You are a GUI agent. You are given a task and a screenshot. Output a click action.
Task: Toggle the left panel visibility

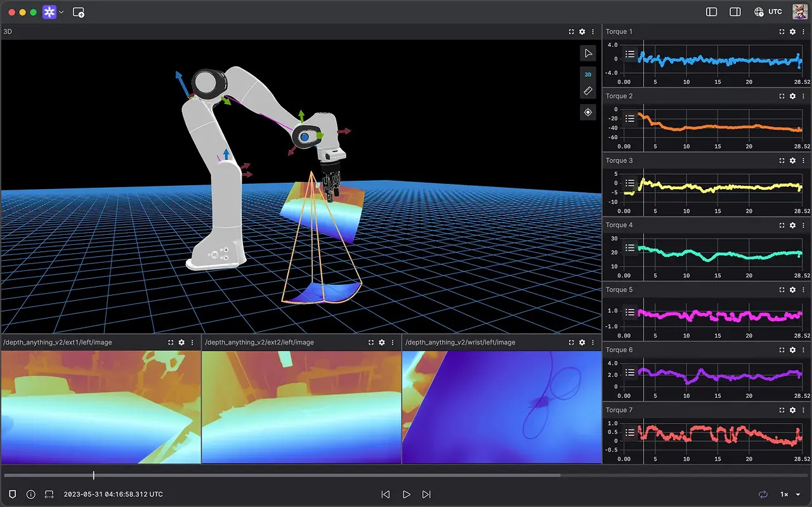(711, 11)
